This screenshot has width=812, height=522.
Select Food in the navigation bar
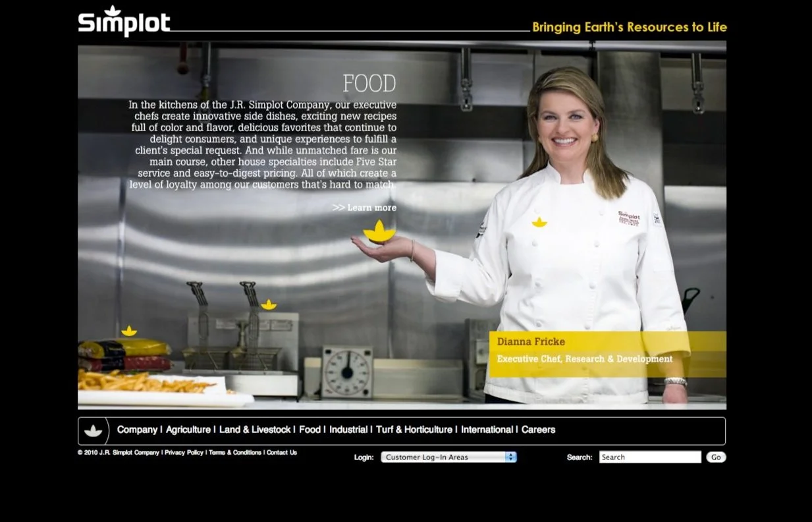pyautogui.click(x=310, y=430)
